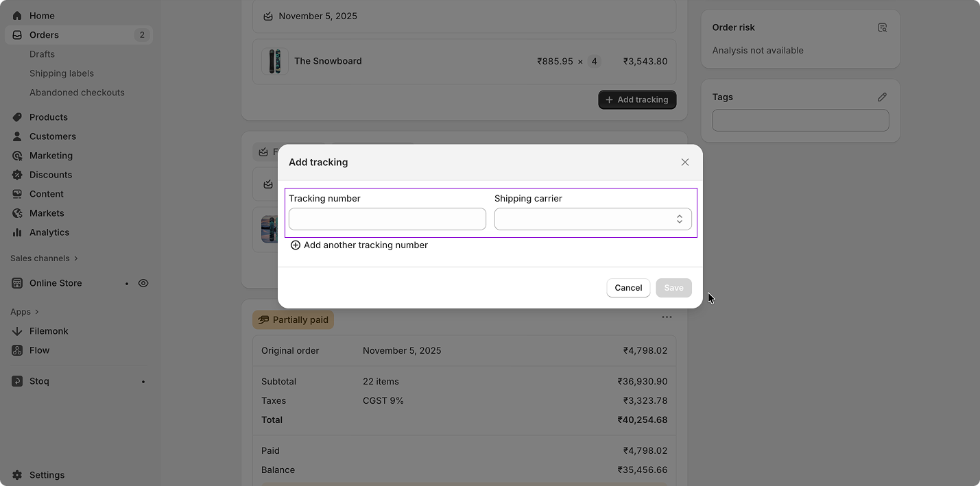The image size is (980, 486).
Task: Toggle Online Store visibility with the eye icon
Action: (143, 282)
